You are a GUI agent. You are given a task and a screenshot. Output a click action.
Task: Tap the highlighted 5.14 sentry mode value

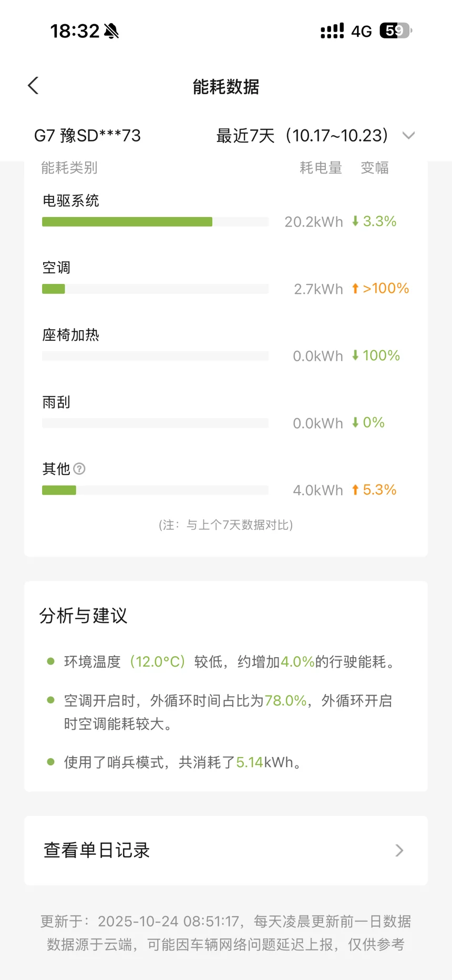[x=250, y=762]
